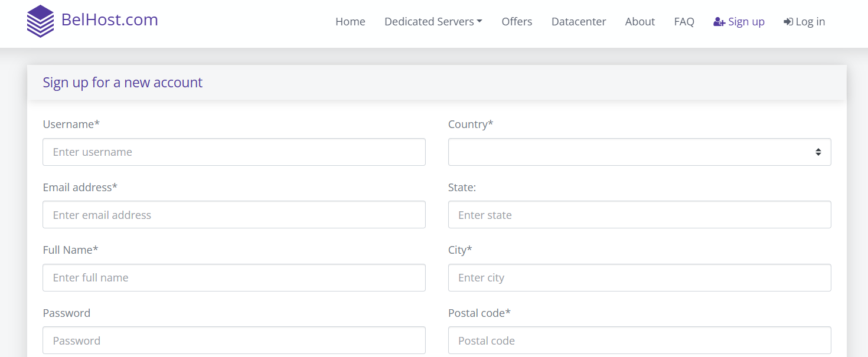
Task: Focus the Enter state field
Action: pyautogui.click(x=639, y=215)
